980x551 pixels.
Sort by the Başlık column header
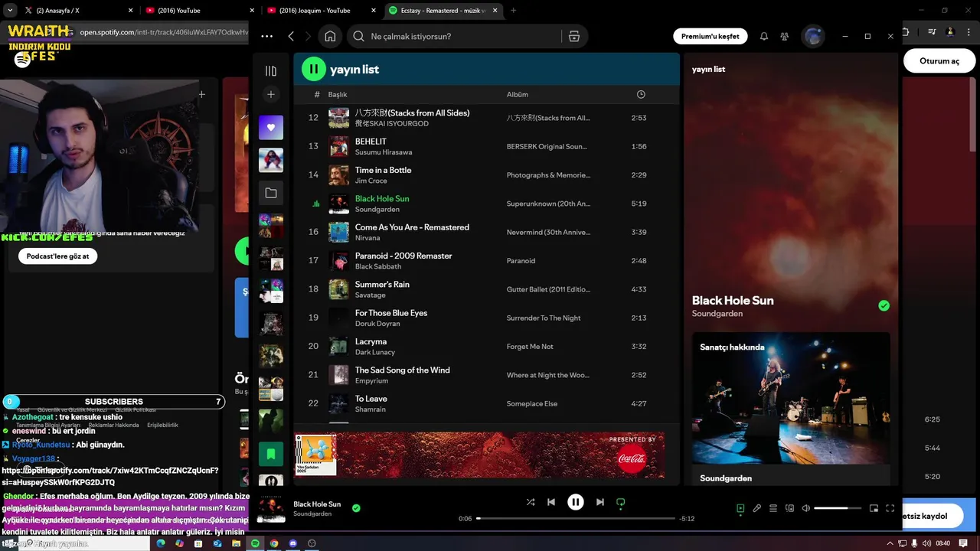(338, 94)
